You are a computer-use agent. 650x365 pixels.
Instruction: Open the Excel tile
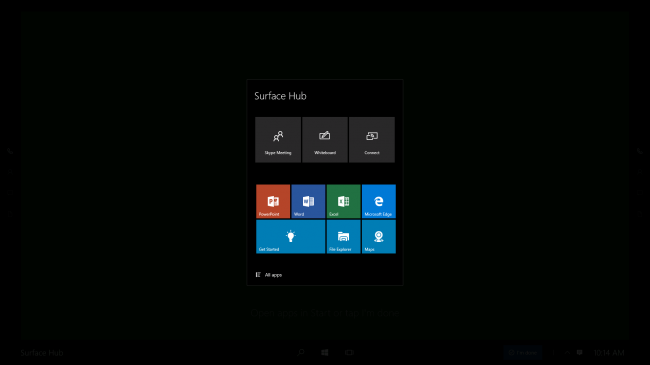(343, 201)
